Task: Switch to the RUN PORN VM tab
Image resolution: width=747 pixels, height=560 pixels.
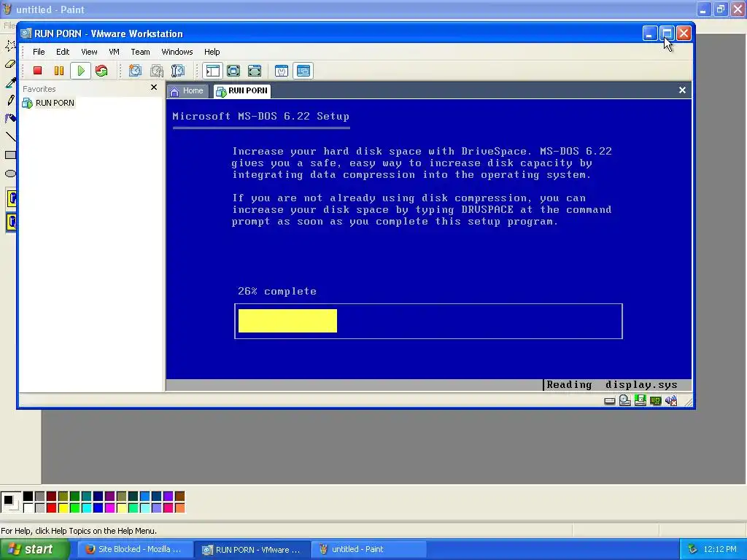Action: [x=242, y=91]
